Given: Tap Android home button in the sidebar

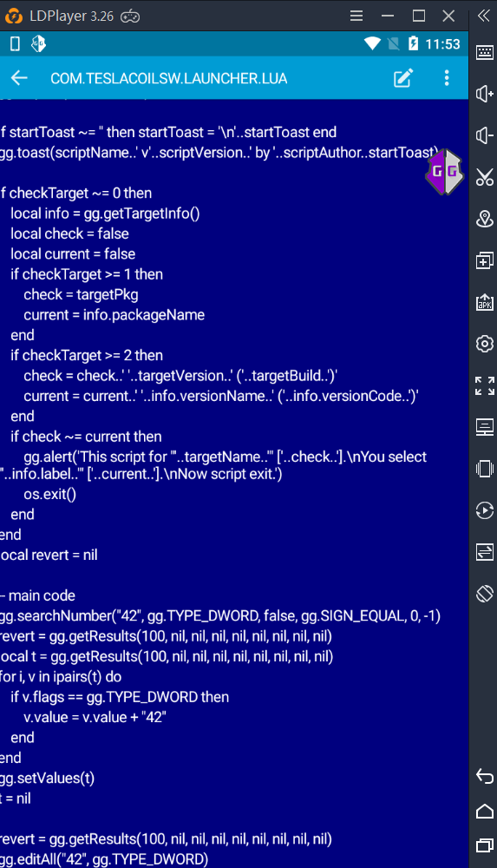Looking at the screenshot, I should point(485,811).
